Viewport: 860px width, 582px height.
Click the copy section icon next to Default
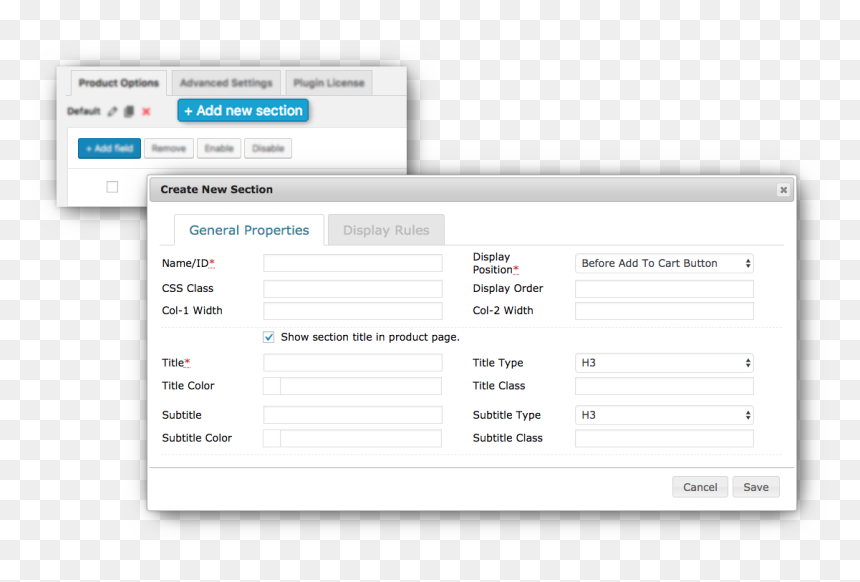tap(129, 111)
